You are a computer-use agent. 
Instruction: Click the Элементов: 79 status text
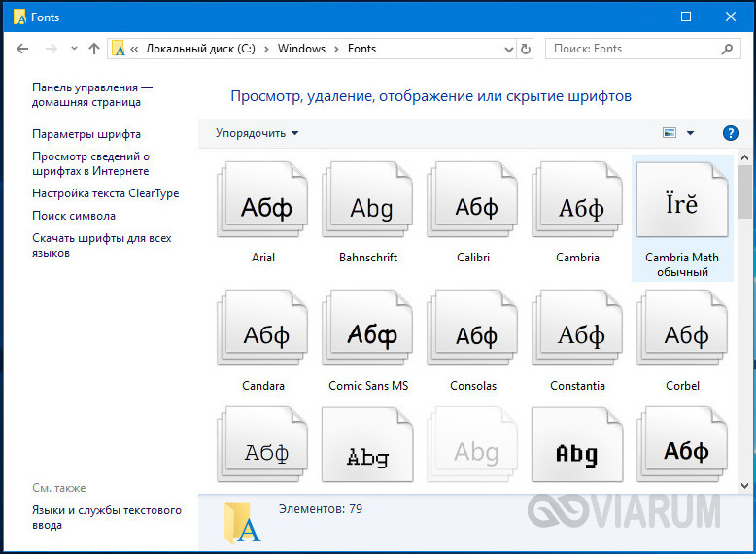click(320, 508)
